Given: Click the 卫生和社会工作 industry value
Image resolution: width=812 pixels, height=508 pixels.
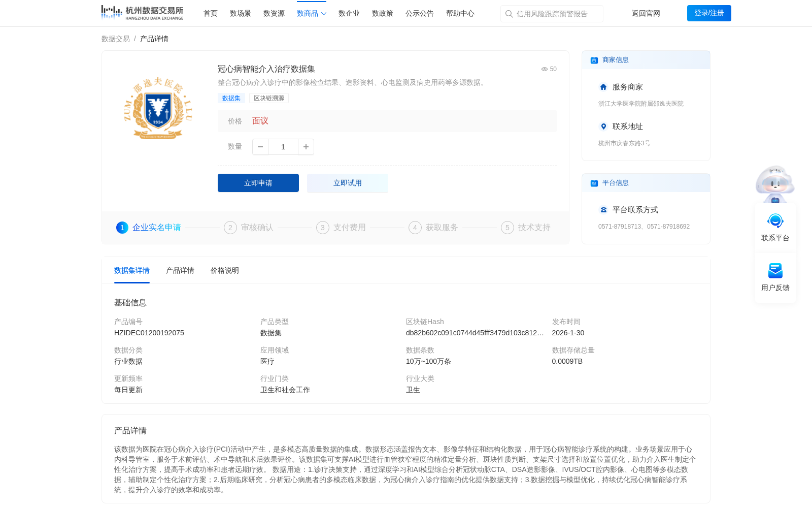Looking at the screenshot, I should click(285, 390).
